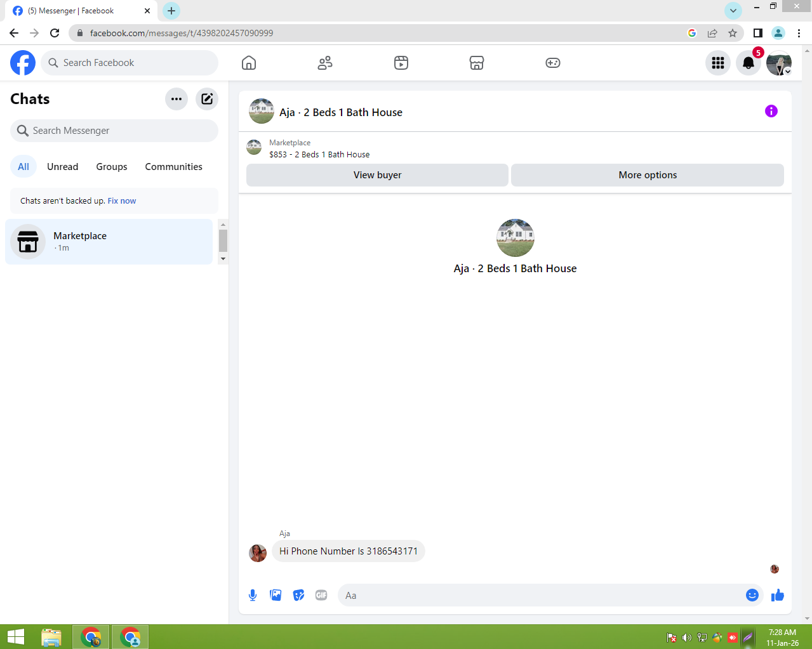Open the Marketplace storefront icon in top bar
This screenshot has width=812, height=649.
(x=477, y=63)
